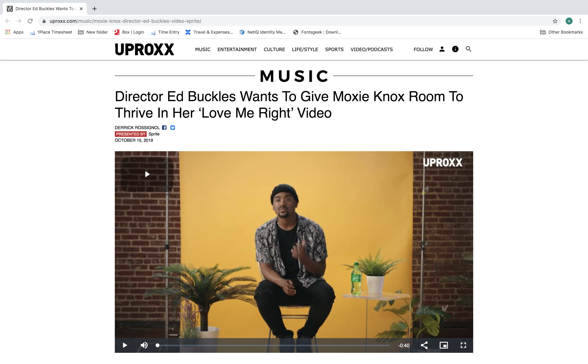Open author's Twitter icon
588x364 pixels.
tap(173, 128)
